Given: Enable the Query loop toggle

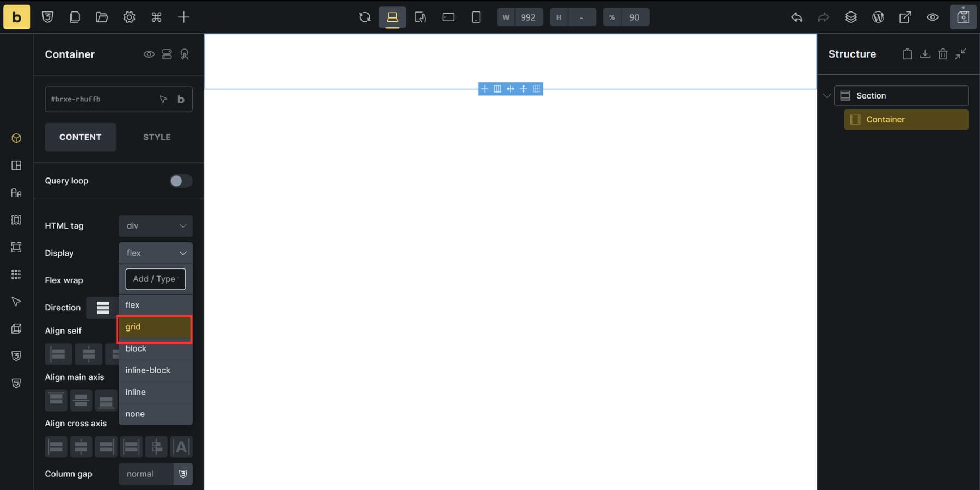Looking at the screenshot, I should pos(180,181).
